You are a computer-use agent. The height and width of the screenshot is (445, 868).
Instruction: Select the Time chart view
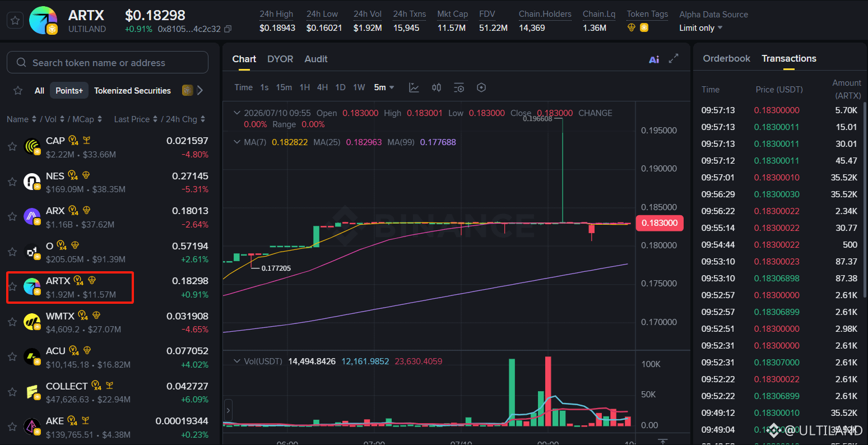tap(244, 87)
